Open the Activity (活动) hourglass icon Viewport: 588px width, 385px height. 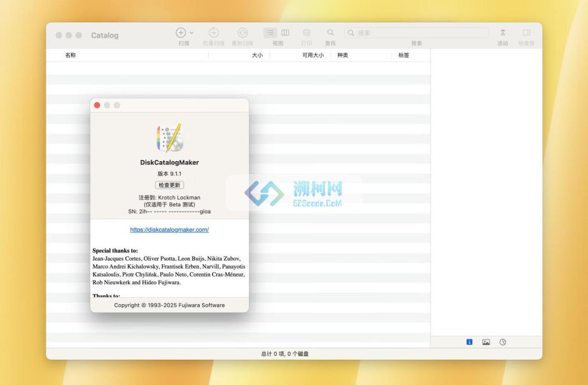click(x=503, y=33)
